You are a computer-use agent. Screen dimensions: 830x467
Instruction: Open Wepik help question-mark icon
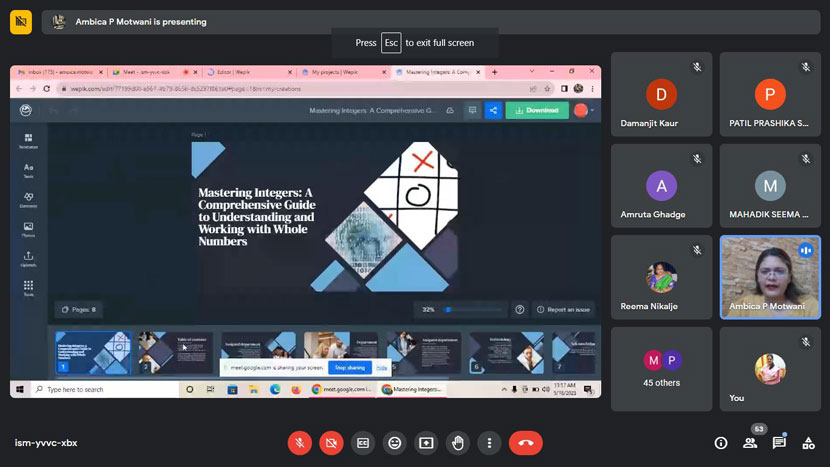(520, 310)
